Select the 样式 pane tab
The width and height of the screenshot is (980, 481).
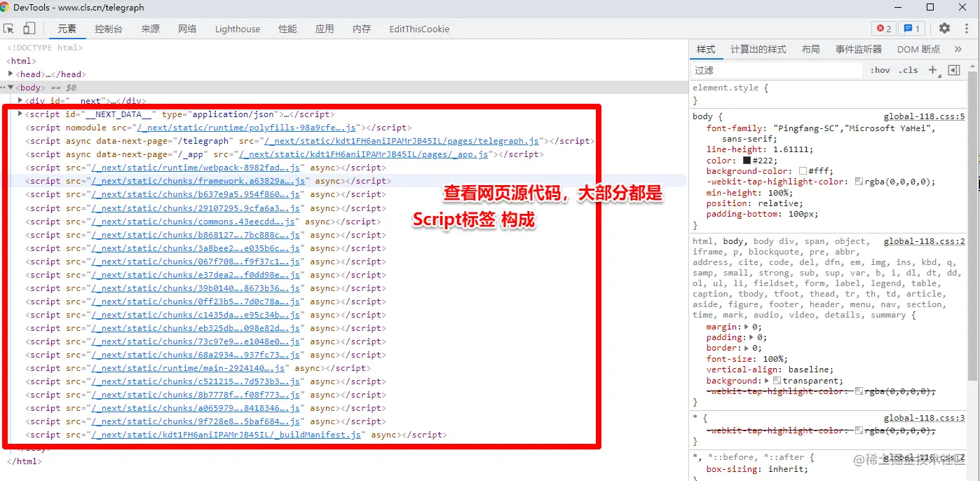click(706, 49)
